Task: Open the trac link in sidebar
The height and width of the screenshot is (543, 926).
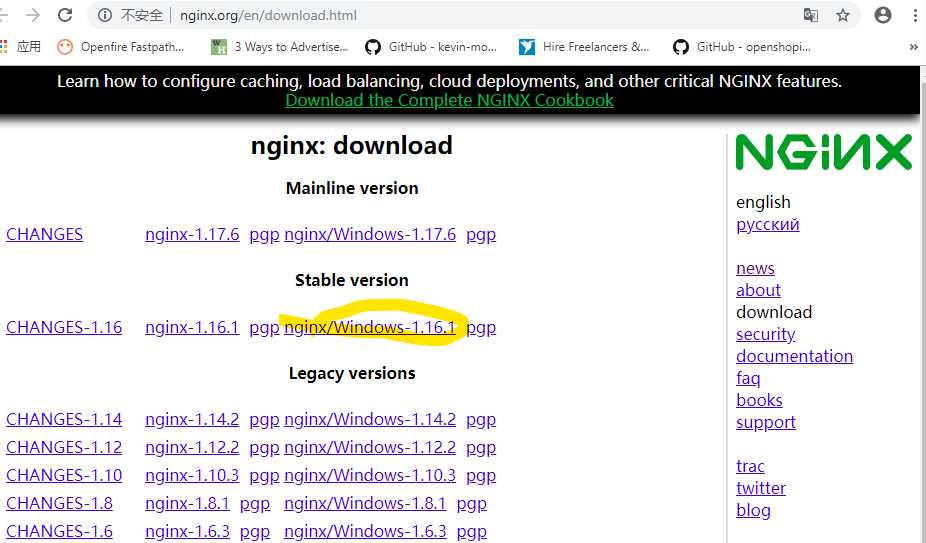Action: [x=750, y=467]
